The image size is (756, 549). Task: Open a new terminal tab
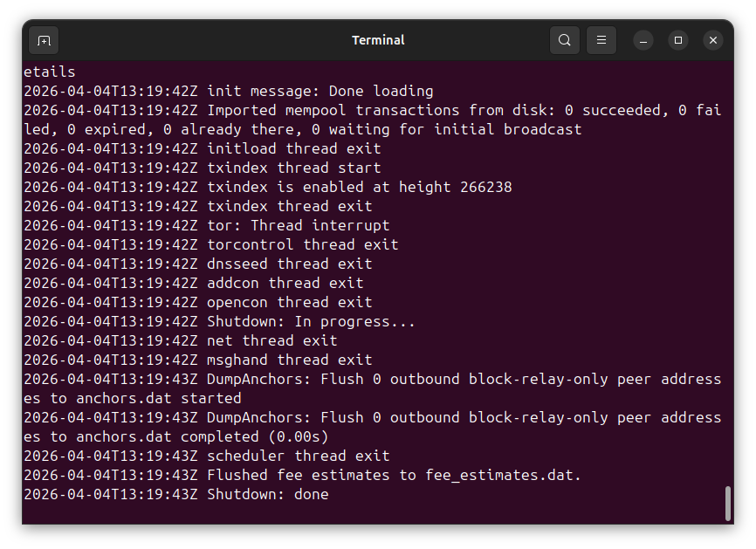[44, 40]
